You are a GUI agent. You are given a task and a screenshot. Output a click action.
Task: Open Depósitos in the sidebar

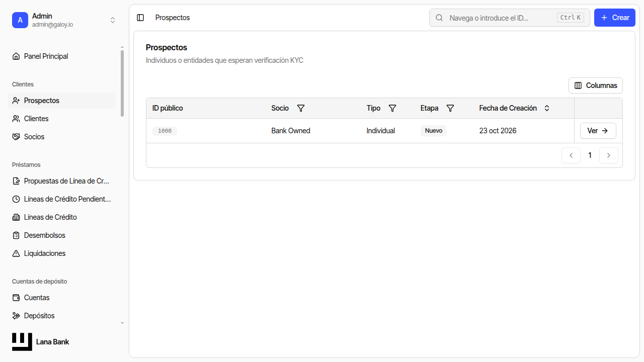point(62,316)
